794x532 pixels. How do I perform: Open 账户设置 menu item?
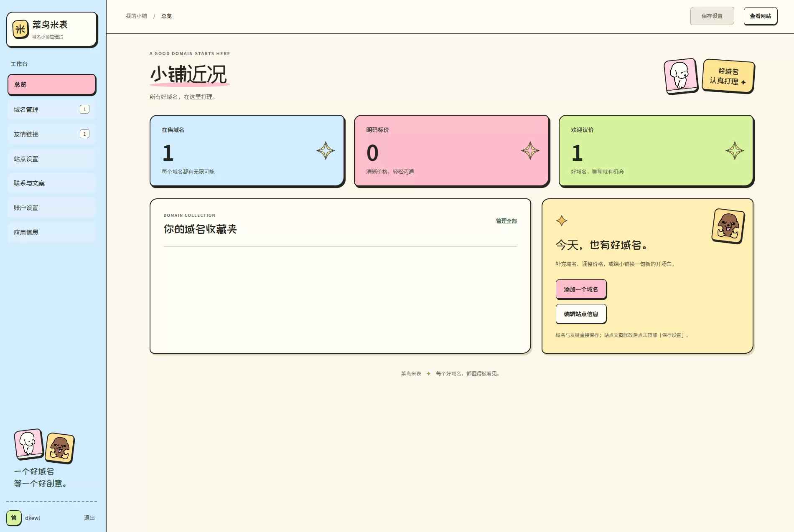click(52, 208)
